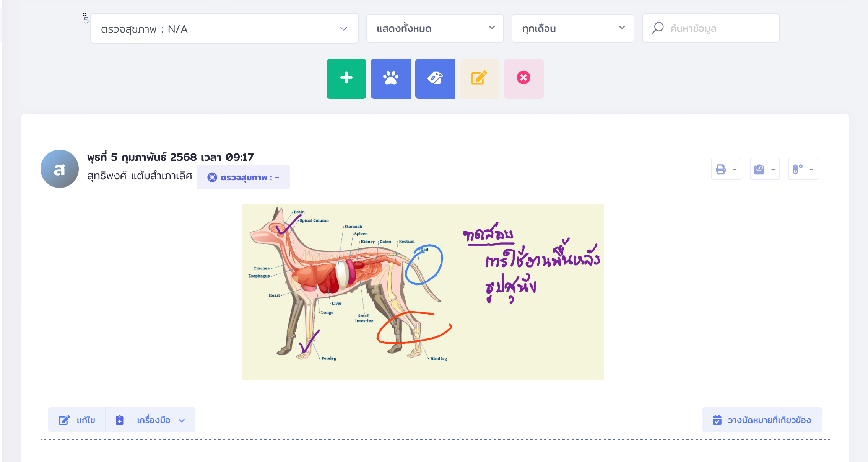Click the search magnifier icon
The width and height of the screenshot is (868, 462).
tap(658, 28)
